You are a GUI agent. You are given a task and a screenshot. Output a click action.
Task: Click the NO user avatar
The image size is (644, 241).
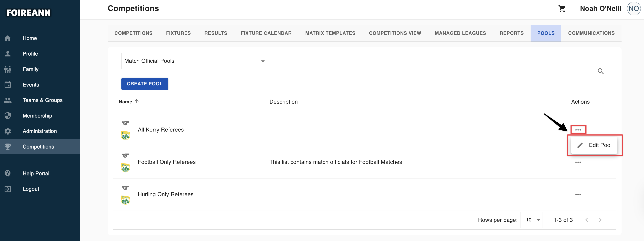coord(634,9)
